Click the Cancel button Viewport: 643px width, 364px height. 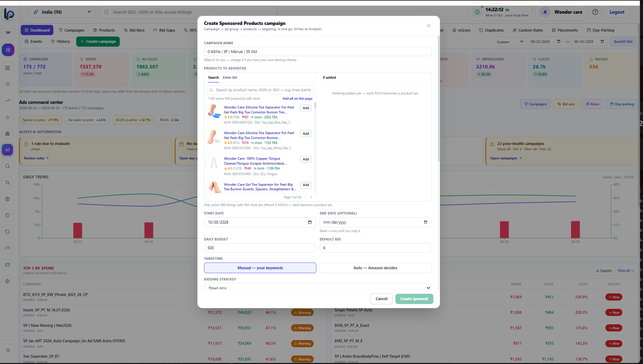(381, 299)
